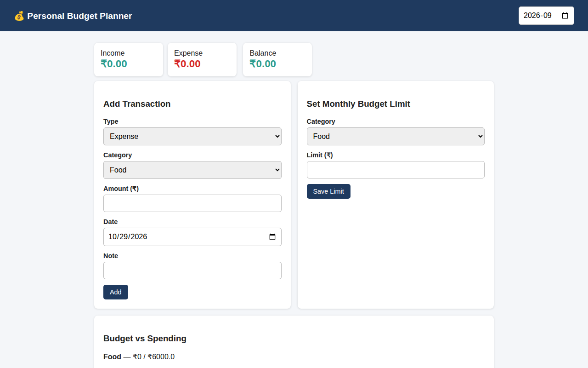Open Category dropdown in Set Monthly Budget Limit
The height and width of the screenshot is (368, 588).
(x=396, y=137)
